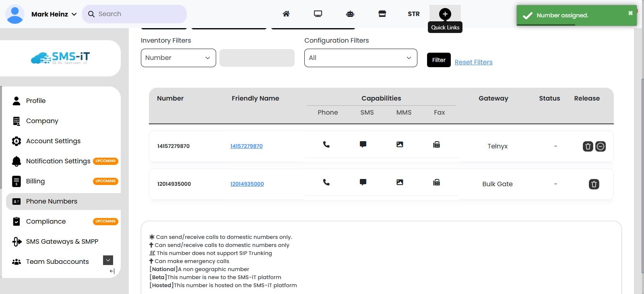Click the Number column header
The height and width of the screenshot is (294, 644).
coord(170,98)
